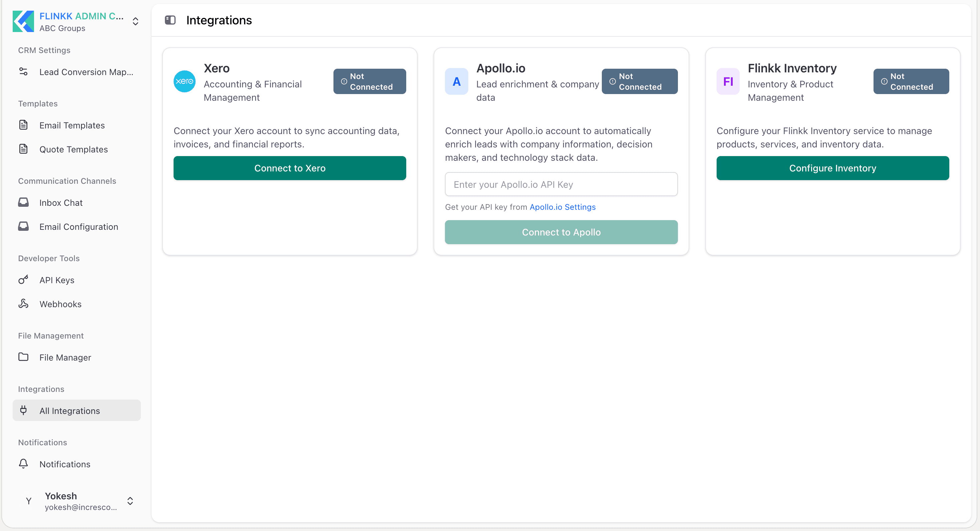Image resolution: width=980 pixels, height=531 pixels.
Task: Open Notifications page
Action: click(x=76, y=464)
